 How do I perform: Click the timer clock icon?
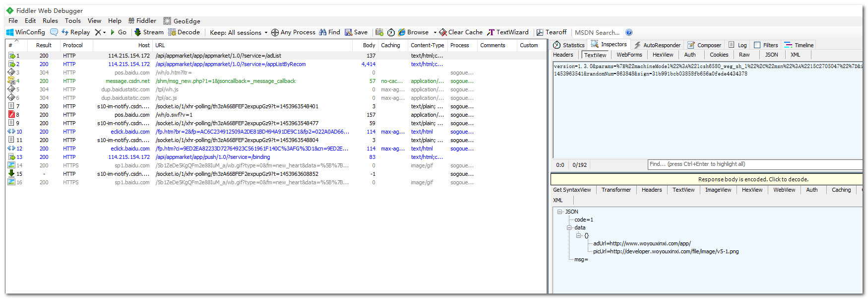pyautogui.click(x=391, y=32)
